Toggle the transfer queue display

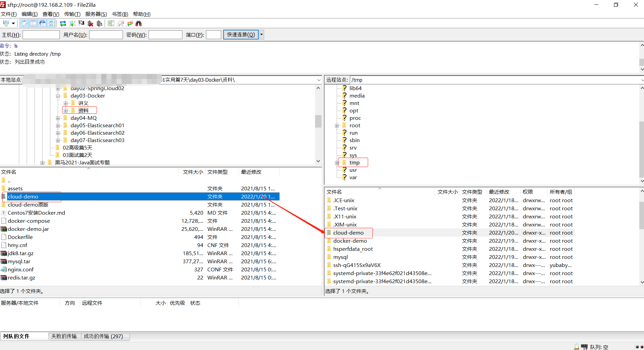click(x=52, y=23)
